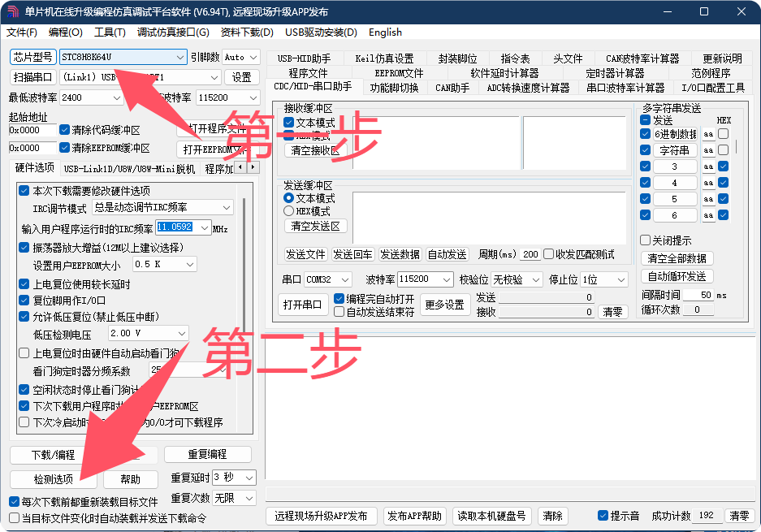Click 更多设置 button

[444, 305]
